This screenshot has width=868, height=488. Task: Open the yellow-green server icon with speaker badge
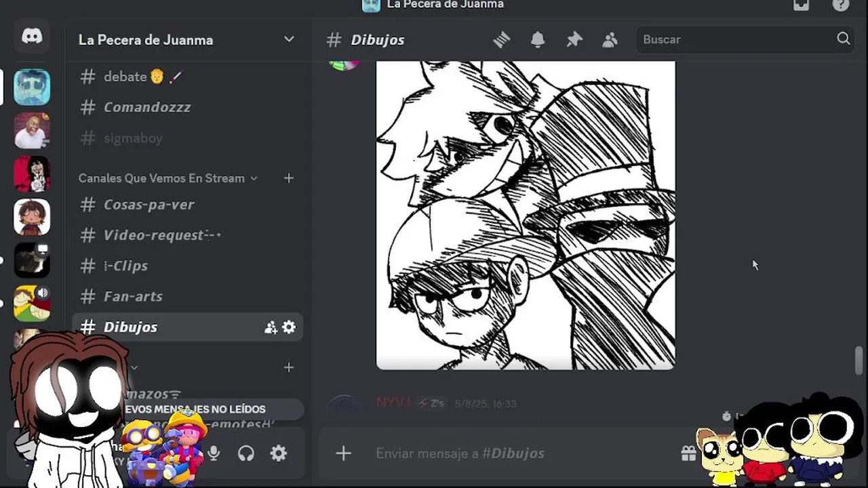(x=32, y=304)
